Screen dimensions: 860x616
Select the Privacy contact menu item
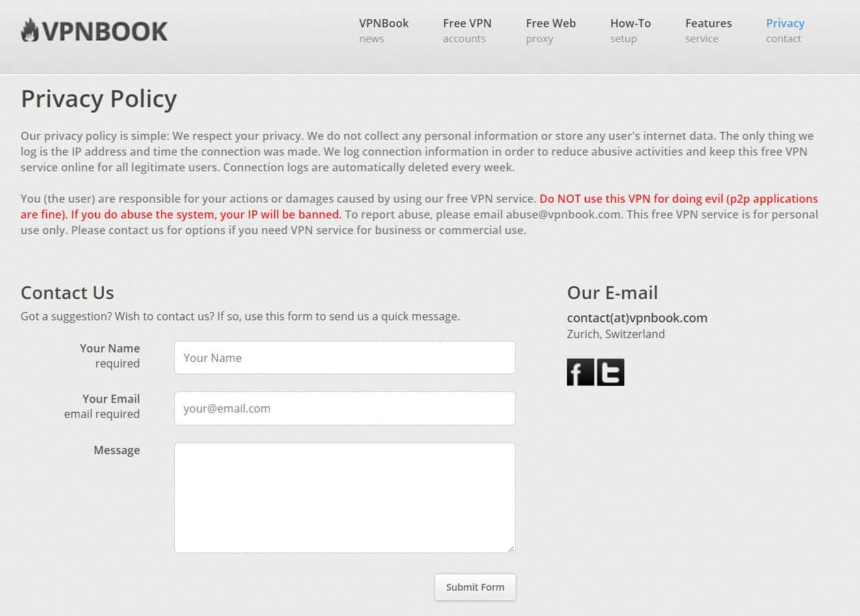[785, 31]
